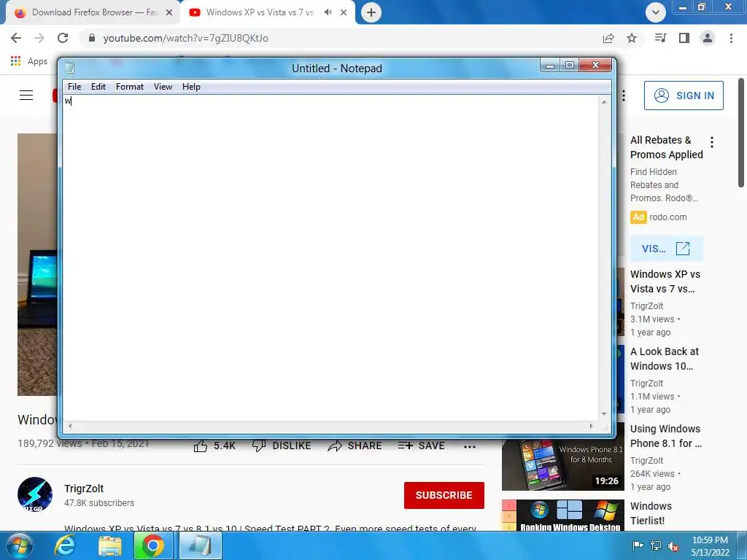Open Chrome tab search dropdown

pos(656,12)
